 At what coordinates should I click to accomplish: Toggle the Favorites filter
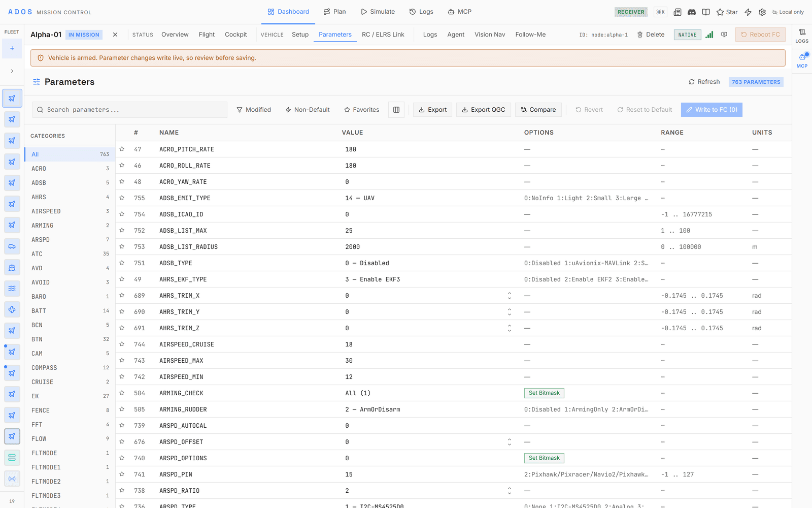point(361,110)
